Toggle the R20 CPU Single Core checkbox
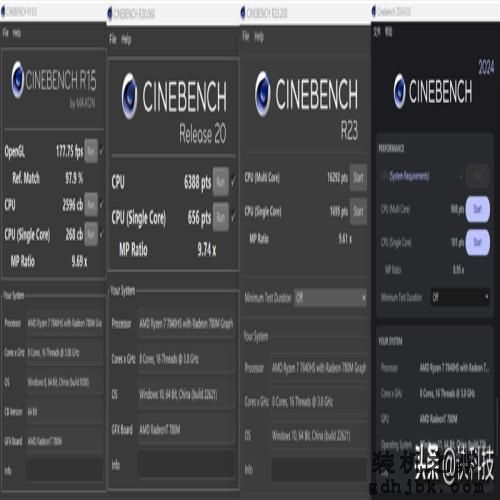Screen dimensions: 500x500 pos(233,217)
